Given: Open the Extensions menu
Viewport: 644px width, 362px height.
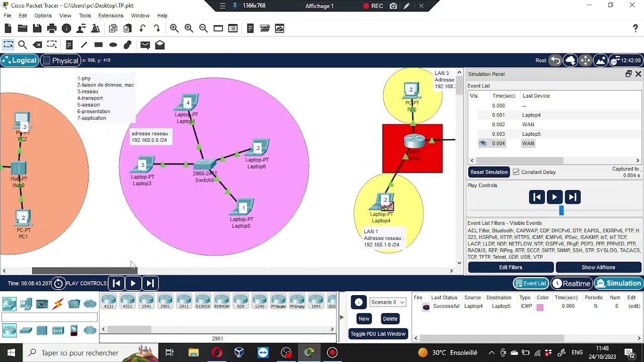Looking at the screenshot, I should [111, 16].
